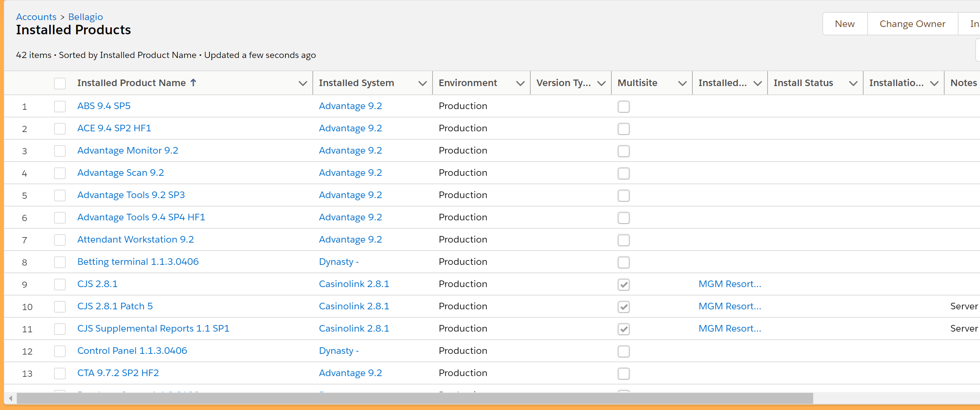Click the Multisite column chevron icon
This screenshot has height=410, width=980.
[682, 83]
